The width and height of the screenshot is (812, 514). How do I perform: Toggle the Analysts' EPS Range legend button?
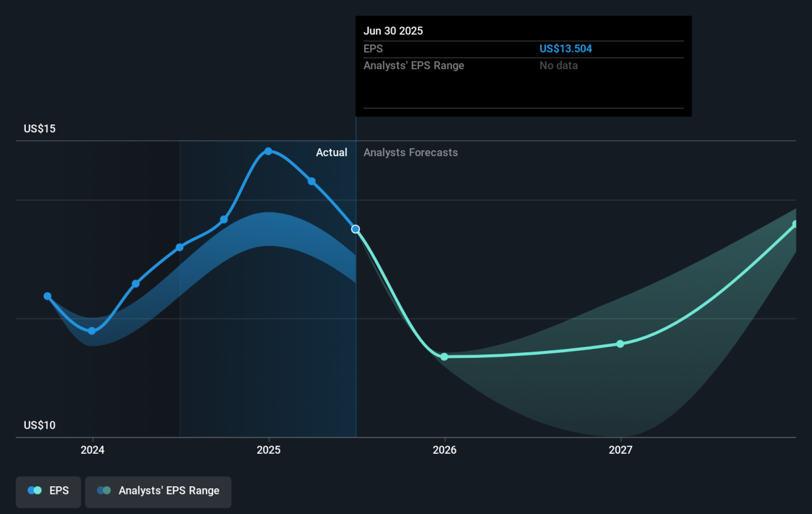click(x=158, y=491)
